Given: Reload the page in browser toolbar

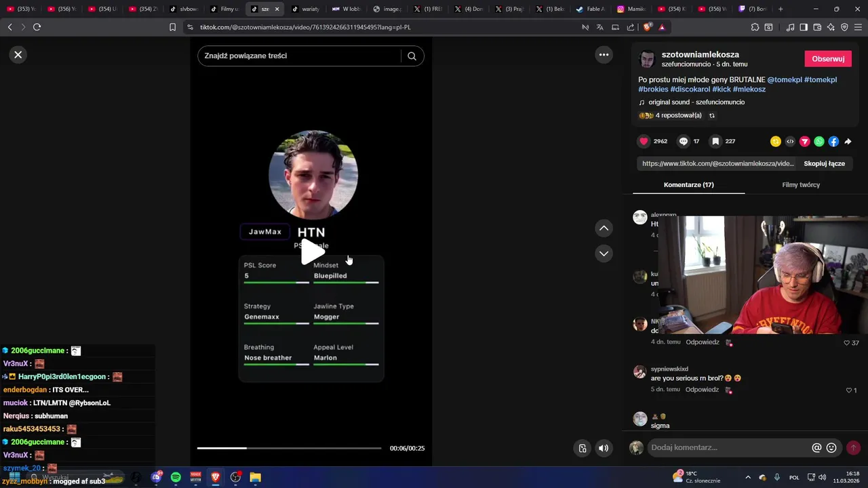Looking at the screenshot, I should (37, 27).
